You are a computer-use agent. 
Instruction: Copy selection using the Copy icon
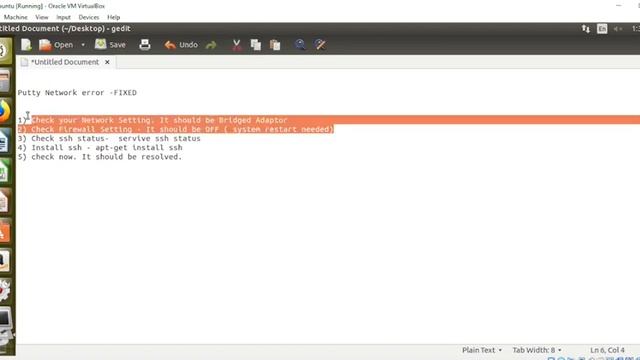(x=256, y=45)
